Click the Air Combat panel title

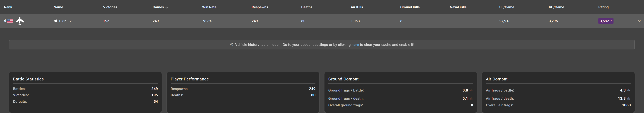[496, 79]
